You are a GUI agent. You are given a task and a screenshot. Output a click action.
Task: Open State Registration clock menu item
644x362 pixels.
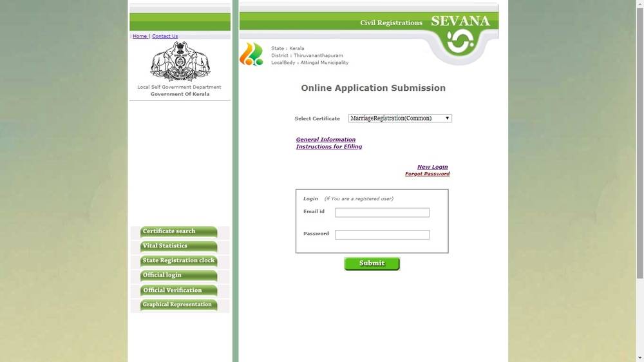point(178,261)
